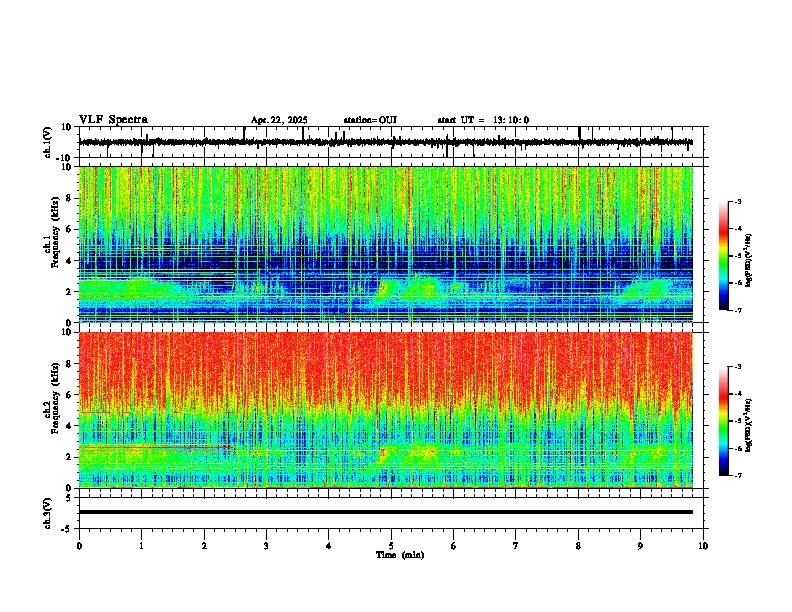Click the time-axis tick label "8"
The height and width of the screenshot is (612, 792).
click(578, 546)
